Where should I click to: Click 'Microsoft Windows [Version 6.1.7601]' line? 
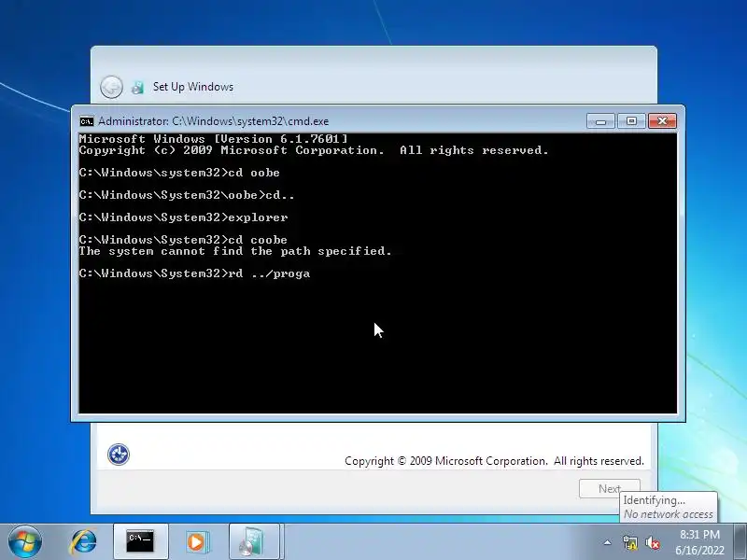(x=214, y=139)
